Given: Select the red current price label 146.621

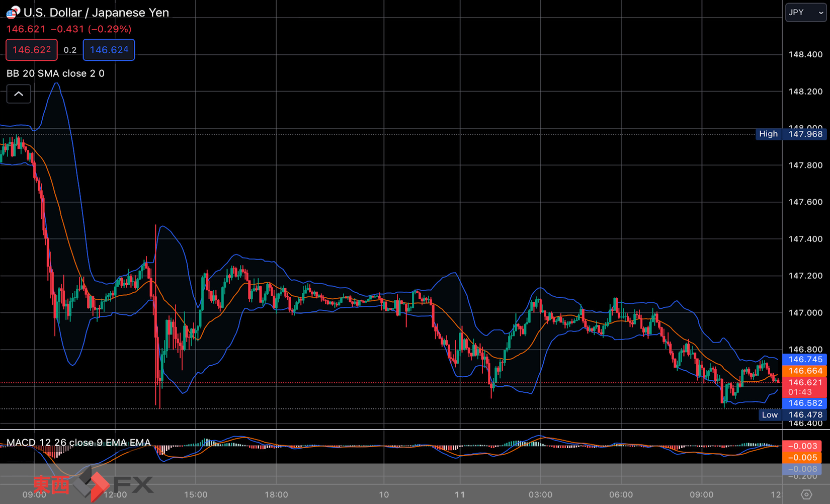Looking at the screenshot, I should coord(805,383).
